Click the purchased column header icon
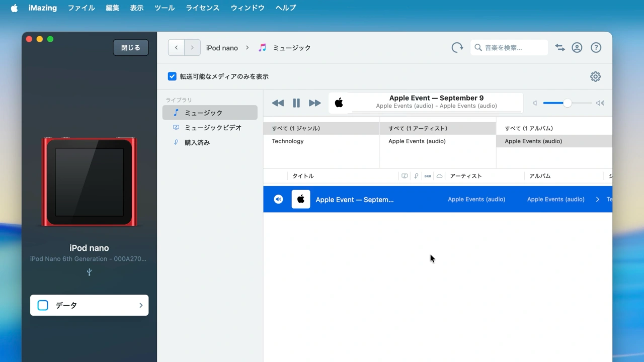The height and width of the screenshot is (362, 644). point(416,176)
